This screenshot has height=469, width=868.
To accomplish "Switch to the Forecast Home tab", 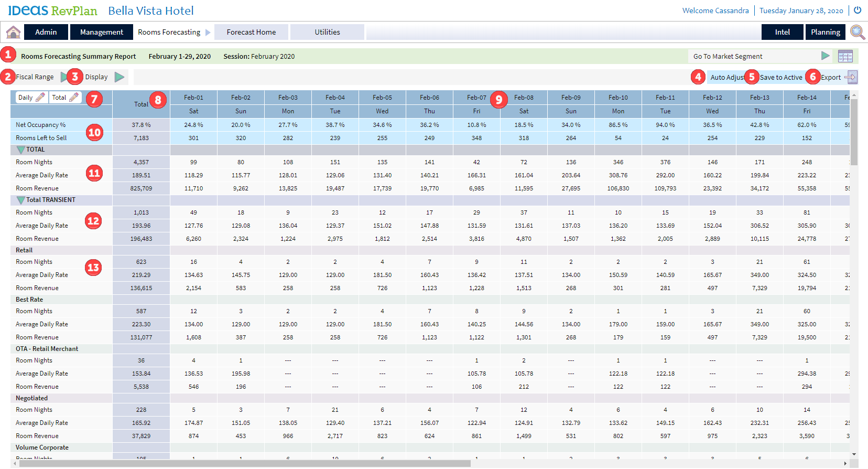I will coord(251,32).
